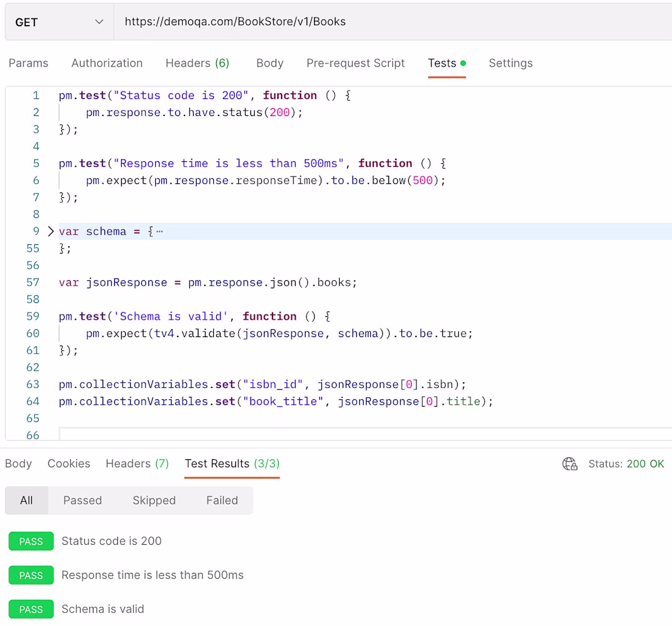
Task: Go to the request Body tab
Action: [269, 63]
